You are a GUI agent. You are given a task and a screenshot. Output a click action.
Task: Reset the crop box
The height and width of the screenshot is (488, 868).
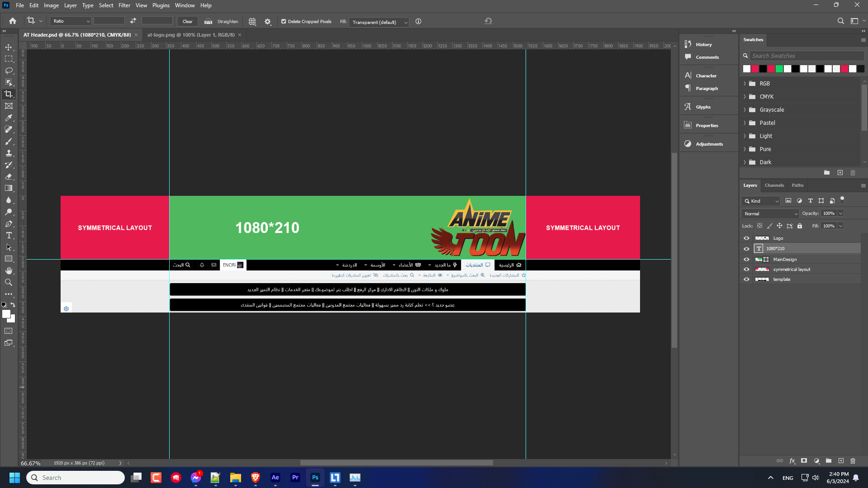tap(488, 21)
